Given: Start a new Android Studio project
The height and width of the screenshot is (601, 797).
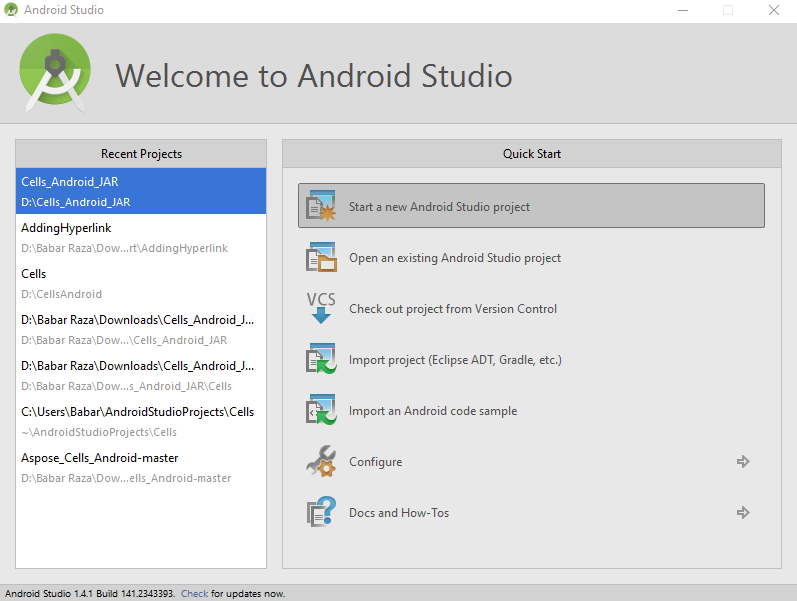Looking at the screenshot, I should coord(439,207).
